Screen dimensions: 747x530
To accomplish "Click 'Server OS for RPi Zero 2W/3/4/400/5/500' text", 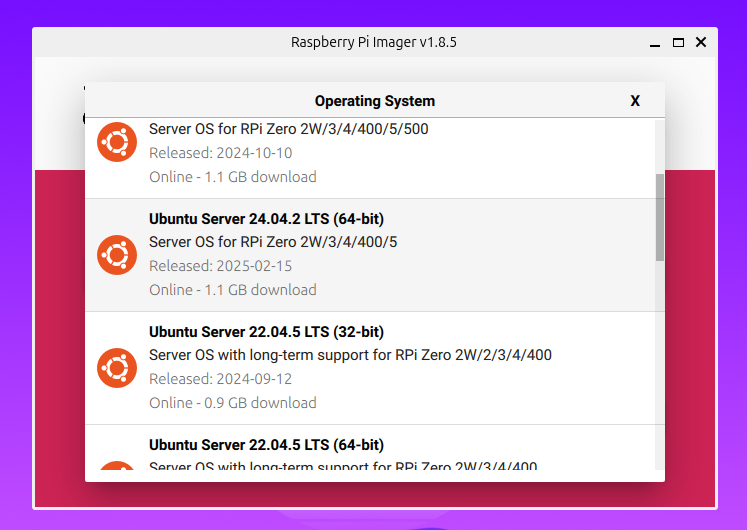I will 288,129.
